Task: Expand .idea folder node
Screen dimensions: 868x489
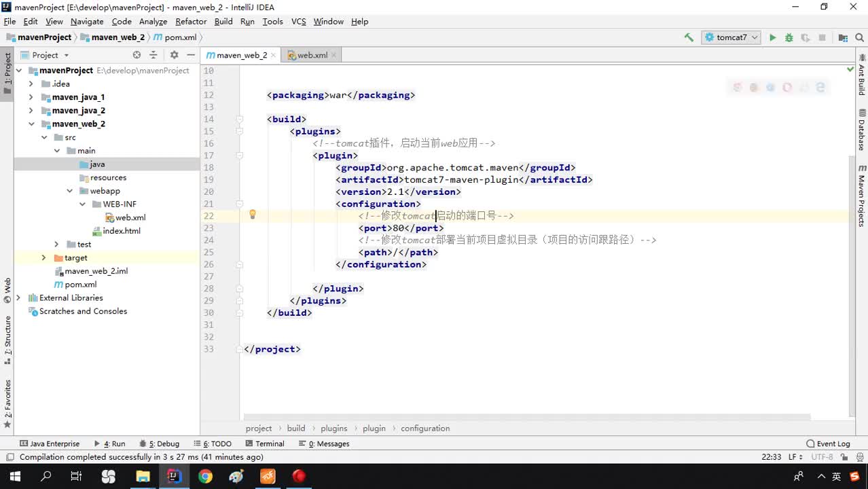Action: [x=31, y=84]
